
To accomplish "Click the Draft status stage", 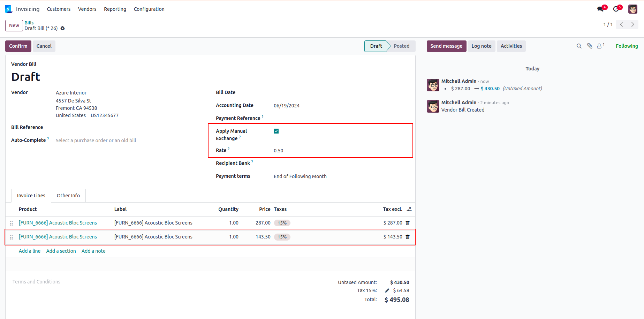I will (x=376, y=46).
